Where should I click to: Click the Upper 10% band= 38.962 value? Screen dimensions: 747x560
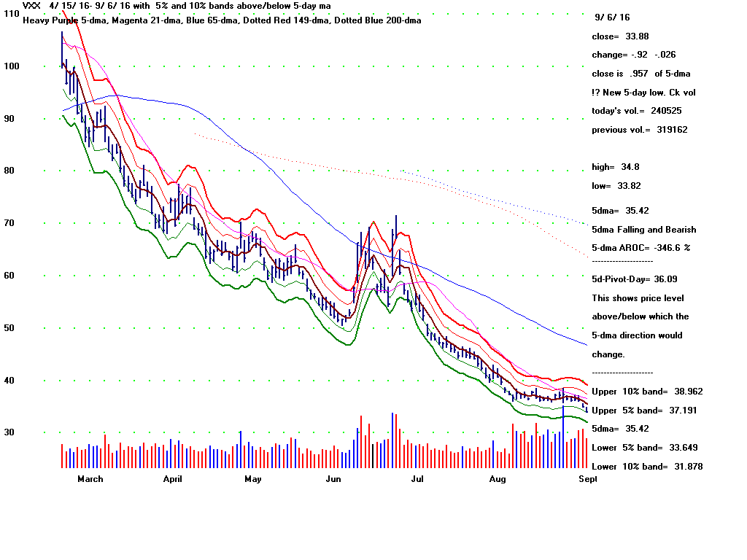[x=647, y=392]
